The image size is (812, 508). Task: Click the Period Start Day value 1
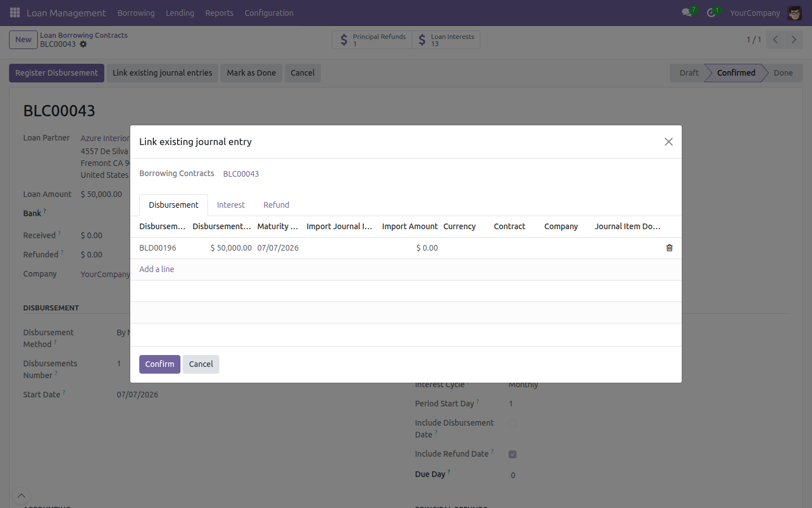pos(511,404)
